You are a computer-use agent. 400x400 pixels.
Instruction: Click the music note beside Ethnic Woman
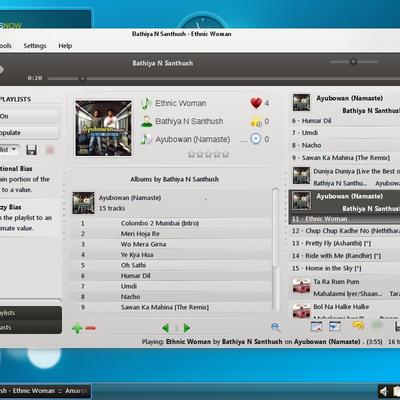point(146,103)
